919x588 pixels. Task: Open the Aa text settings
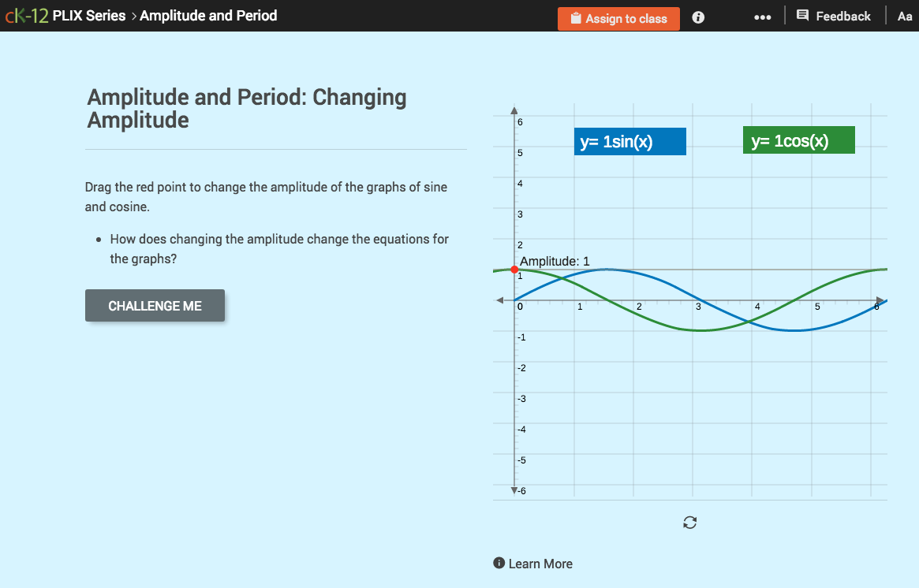905,16
